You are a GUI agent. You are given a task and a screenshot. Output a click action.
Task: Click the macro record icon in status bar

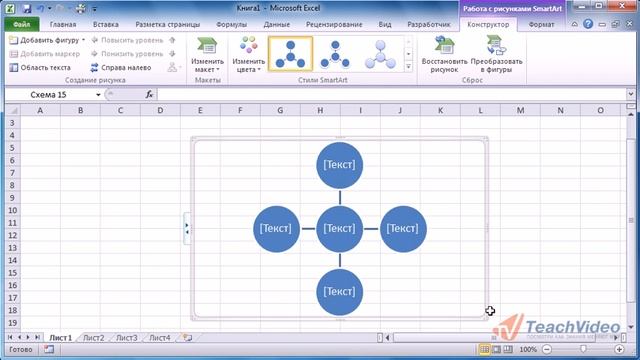click(49, 349)
